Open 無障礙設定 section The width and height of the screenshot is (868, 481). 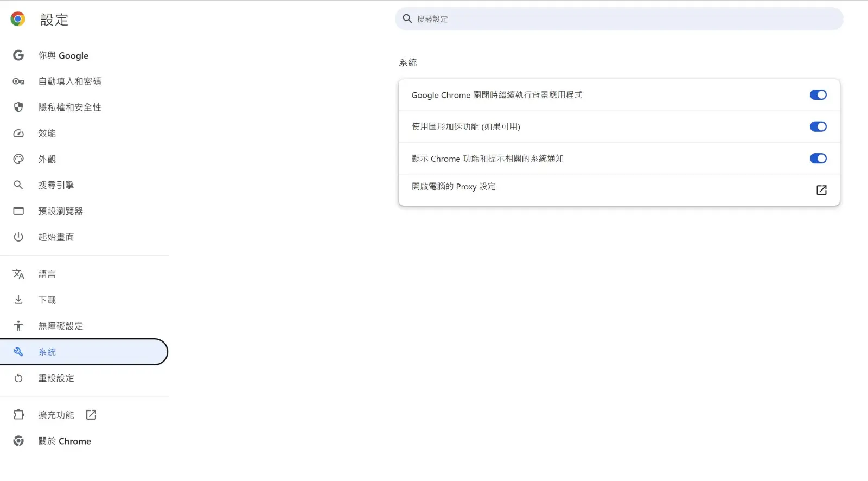pos(84,326)
